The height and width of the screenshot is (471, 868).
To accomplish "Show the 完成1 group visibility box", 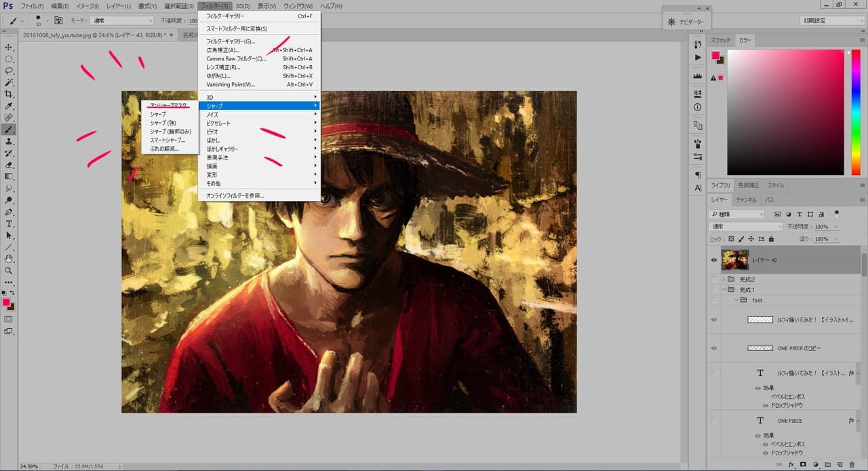I will pos(713,289).
